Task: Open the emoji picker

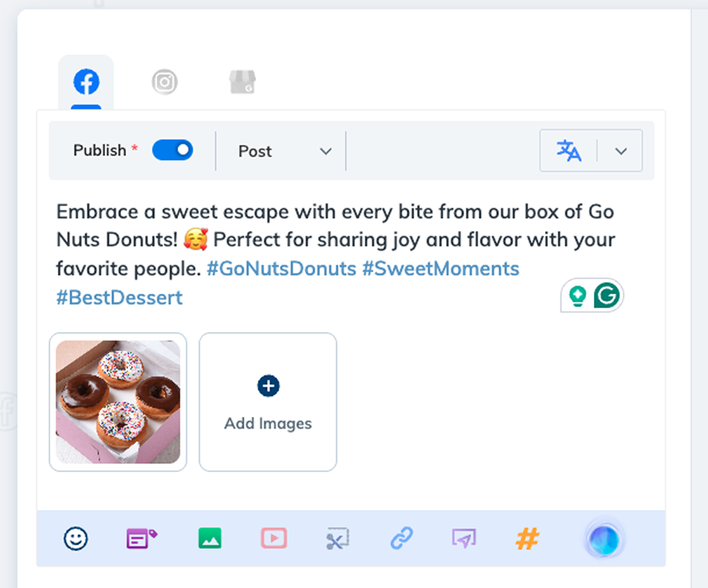Action: 75,538
